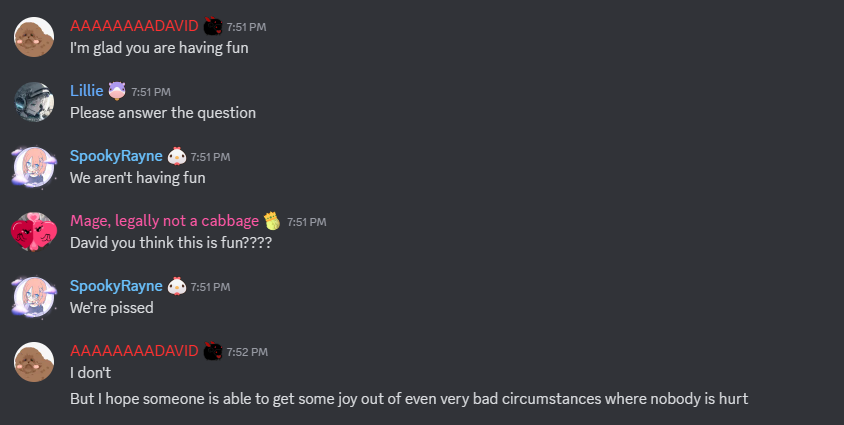The image size is (844, 425).
Task: Click AAAAAAAADAVID's avatar beside "I don't"
Action: 34,362
